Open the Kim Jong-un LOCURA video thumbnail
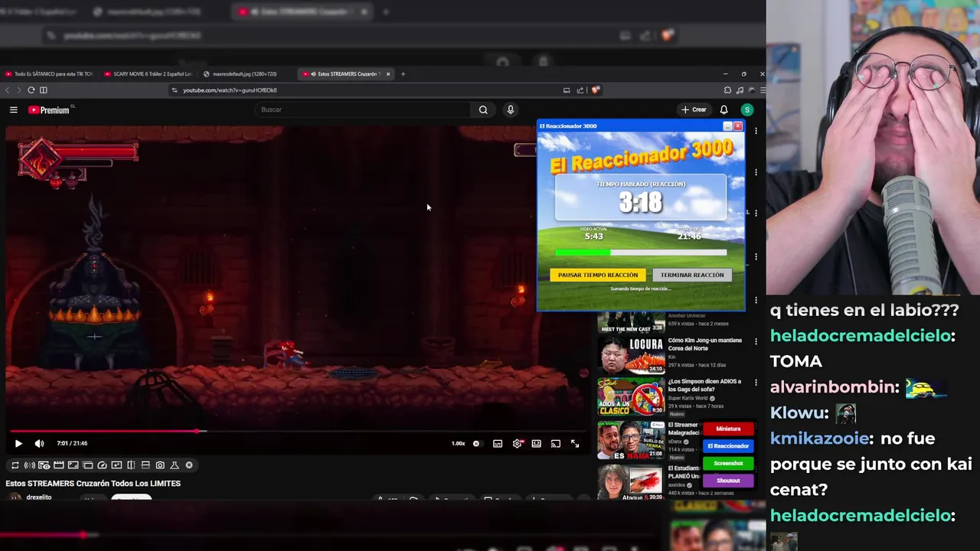The height and width of the screenshot is (551, 980). [x=631, y=354]
